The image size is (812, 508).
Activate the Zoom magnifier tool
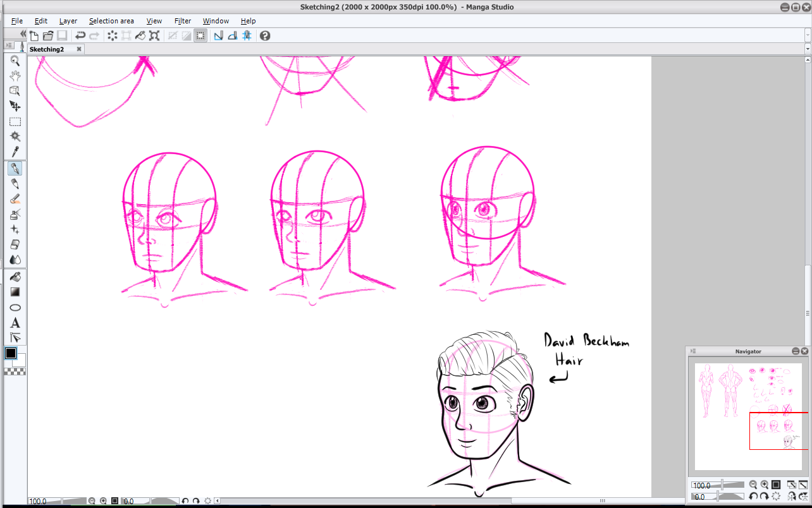point(15,61)
